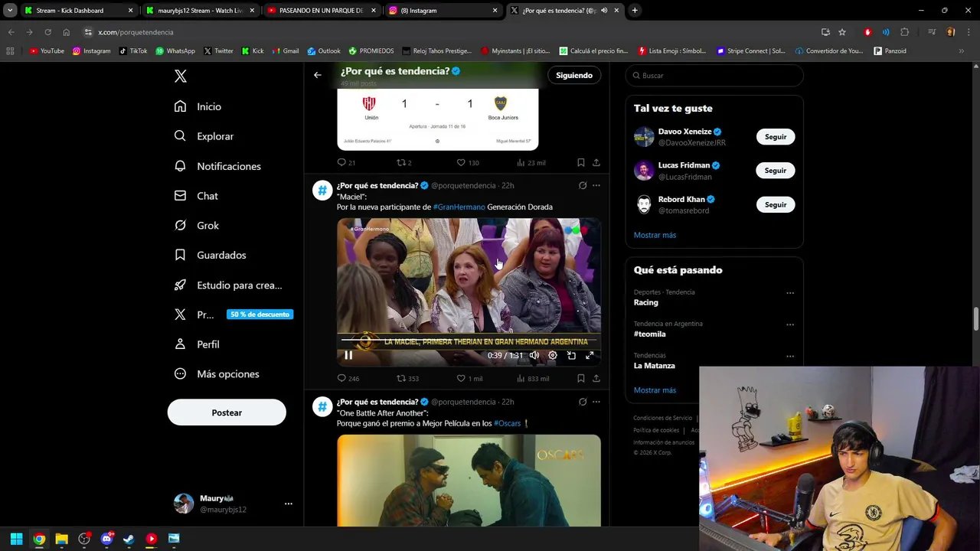Open options for the #teomila trend
This screenshot has width=980, height=551.
[x=790, y=324]
